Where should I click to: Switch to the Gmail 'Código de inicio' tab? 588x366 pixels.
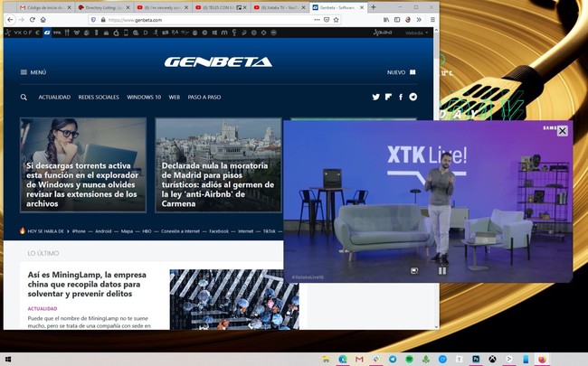click(x=45, y=7)
